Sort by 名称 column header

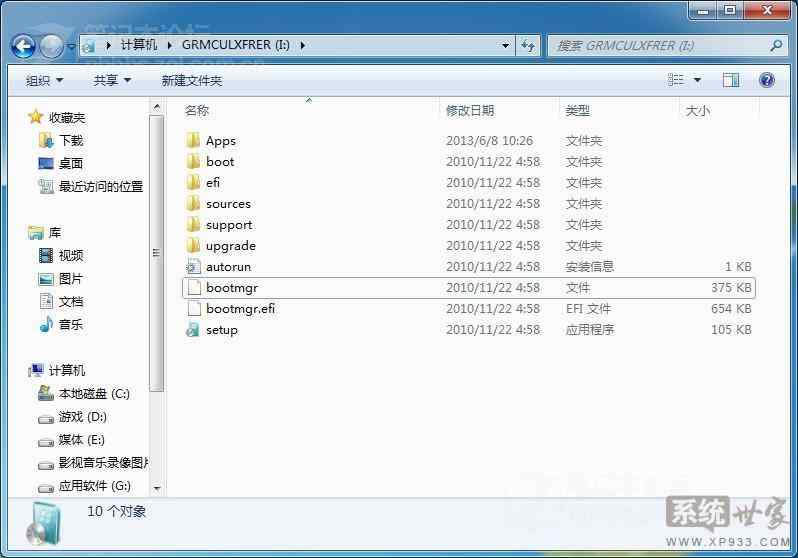[197, 110]
